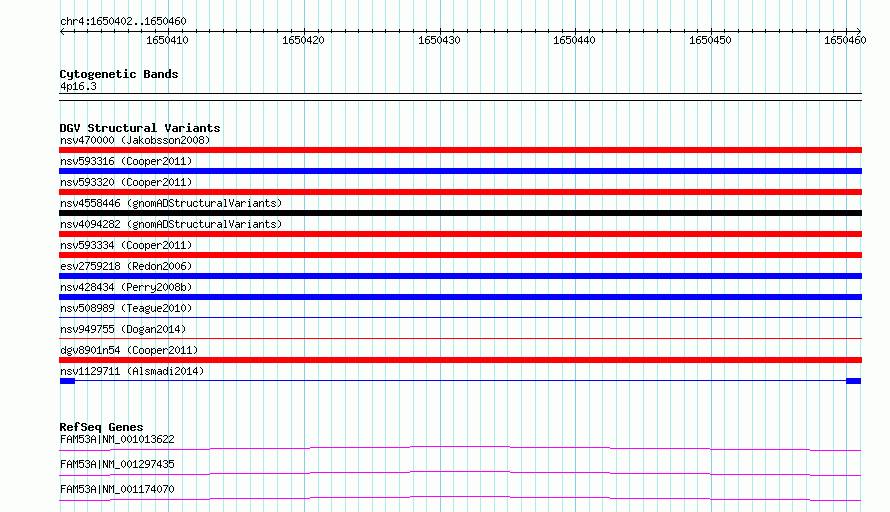Select variant label nsv1129711 (Alsmadi2014)
The image size is (890, 512).
tap(132, 371)
